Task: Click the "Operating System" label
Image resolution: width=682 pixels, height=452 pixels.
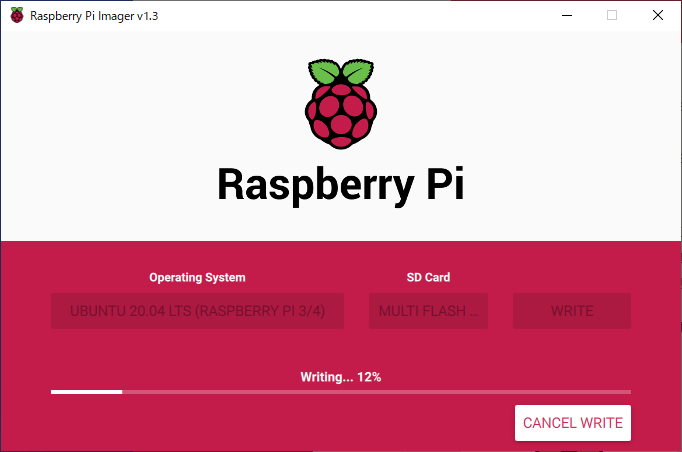Action: point(197,277)
